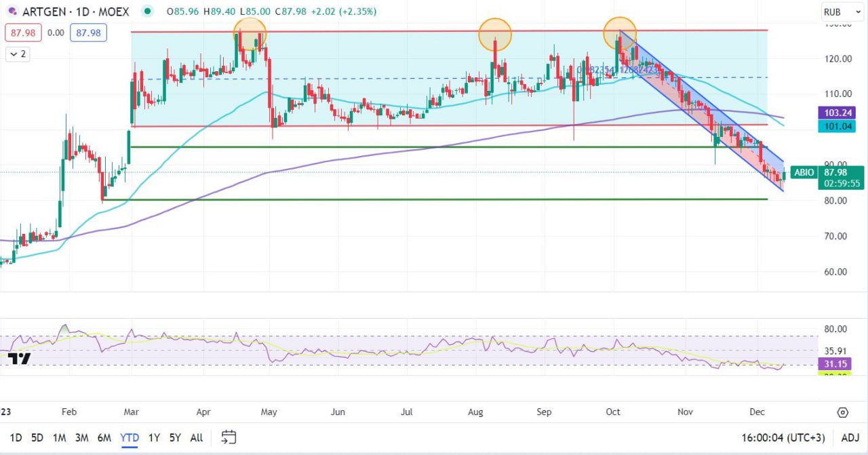
Task: Select the YTD time range
Action: (x=130, y=437)
